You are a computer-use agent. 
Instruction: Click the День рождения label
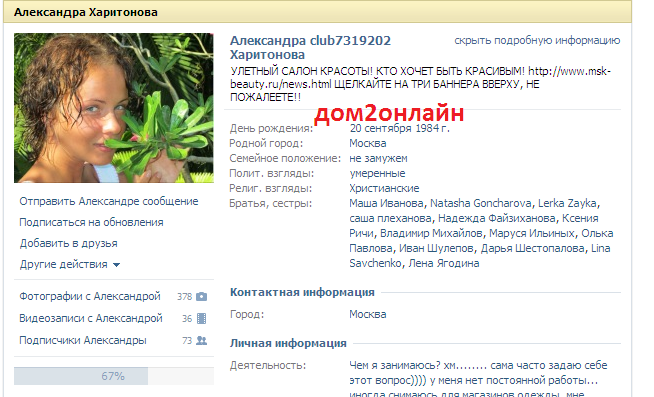[x=271, y=128]
